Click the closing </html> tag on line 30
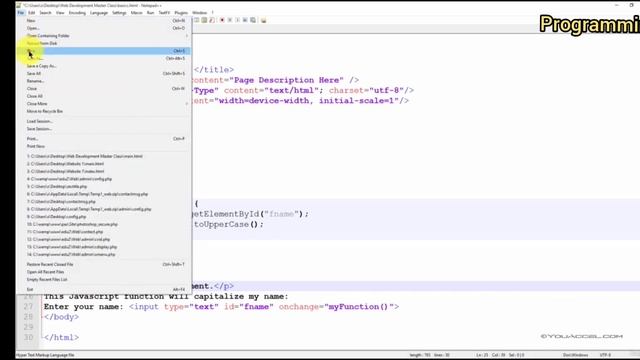640x360 pixels. click(x=62, y=338)
